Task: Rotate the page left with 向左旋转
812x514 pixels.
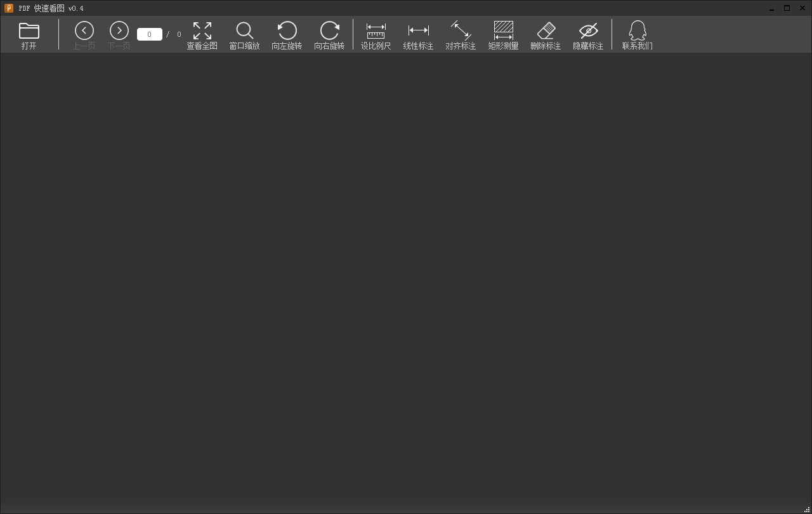Action: point(287,34)
